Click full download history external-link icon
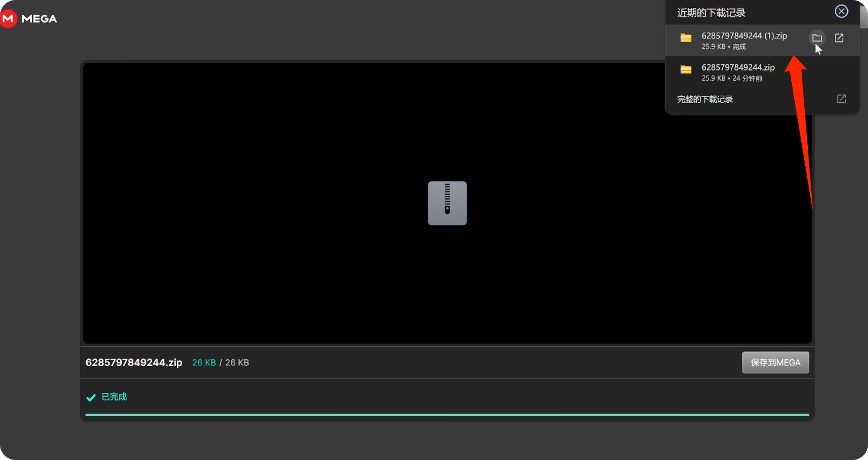Screen dimensions: 868x460 point(841,99)
